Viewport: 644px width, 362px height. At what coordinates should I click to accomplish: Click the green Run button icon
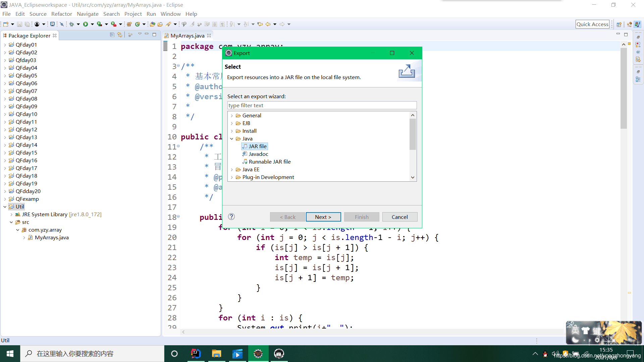pos(86,24)
